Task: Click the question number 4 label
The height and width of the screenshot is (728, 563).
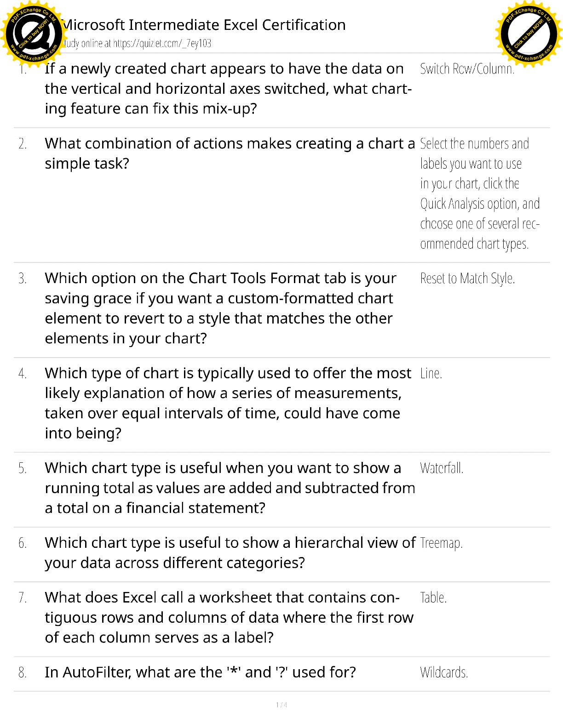Action: click(23, 374)
